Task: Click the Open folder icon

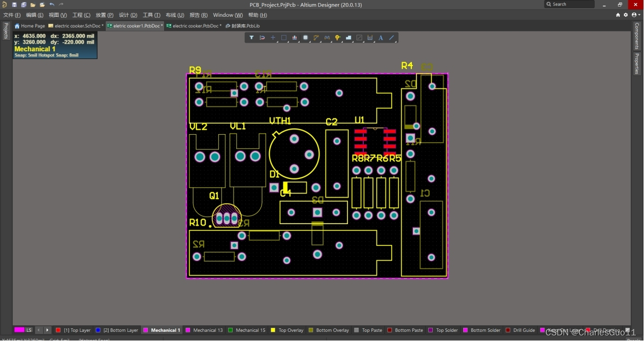Action: click(x=33, y=5)
